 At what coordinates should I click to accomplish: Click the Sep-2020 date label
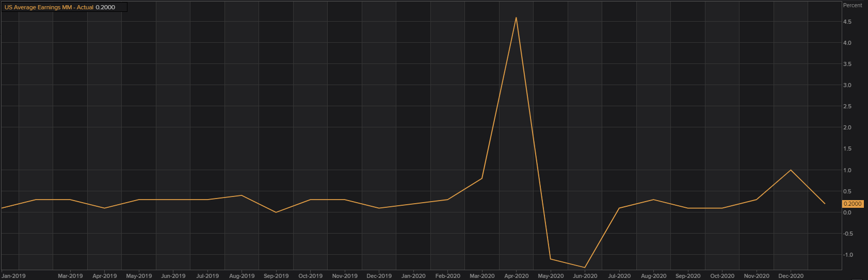(x=688, y=276)
